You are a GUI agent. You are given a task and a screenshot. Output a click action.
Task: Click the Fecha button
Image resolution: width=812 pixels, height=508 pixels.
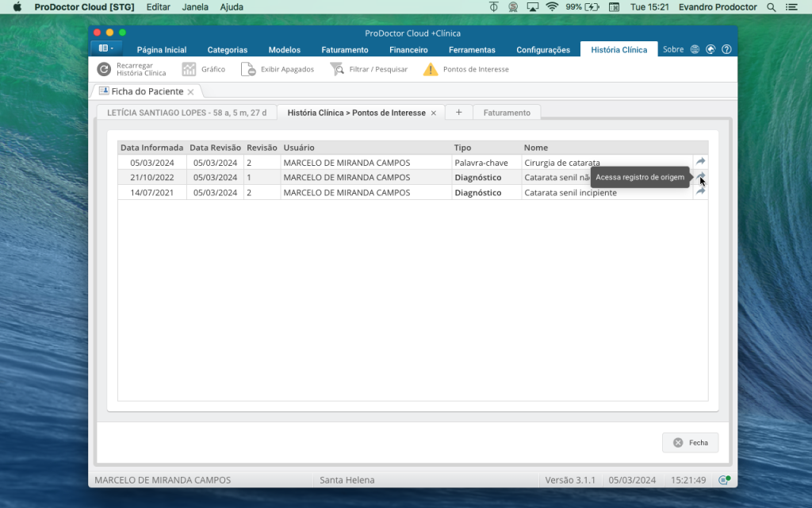691,443
